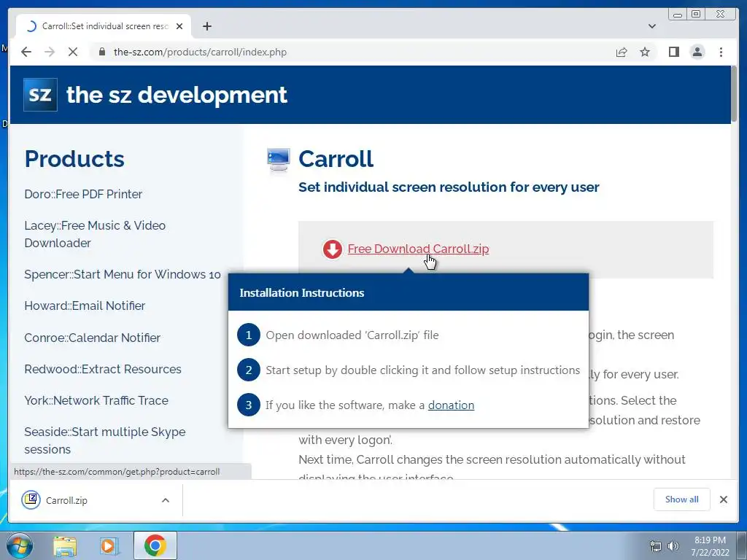Open the side panel icon

pos(673,52)
